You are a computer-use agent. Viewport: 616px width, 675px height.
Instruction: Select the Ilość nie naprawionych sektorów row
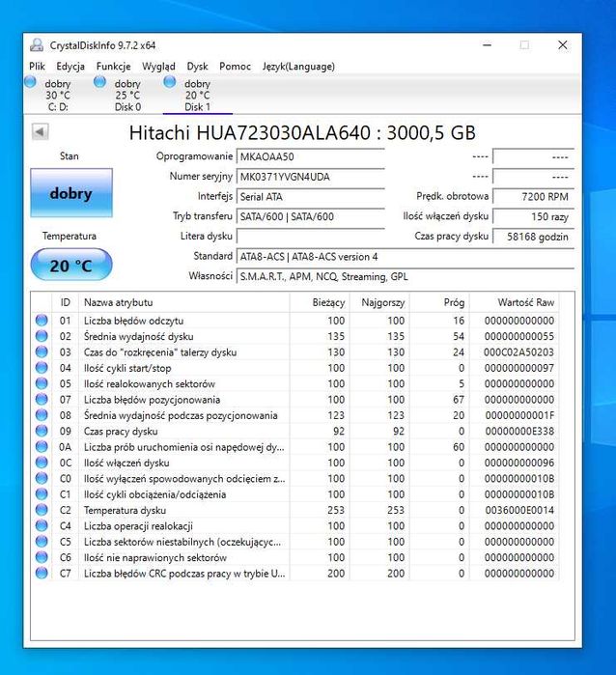294,557
